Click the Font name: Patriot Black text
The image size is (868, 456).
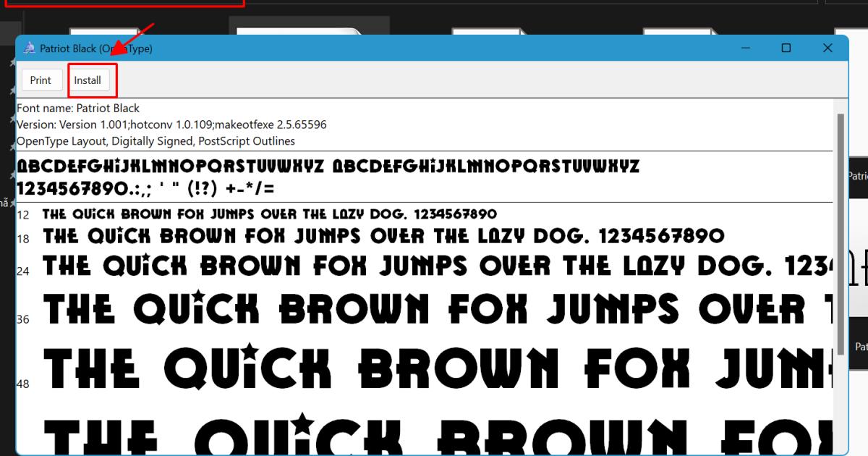[78, 107]
